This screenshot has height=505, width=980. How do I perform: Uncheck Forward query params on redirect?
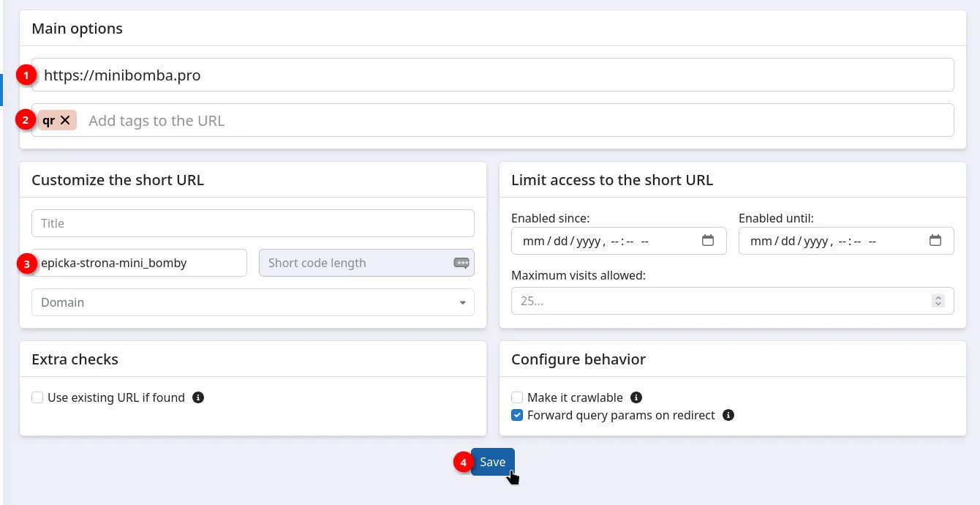click(517, 415)
